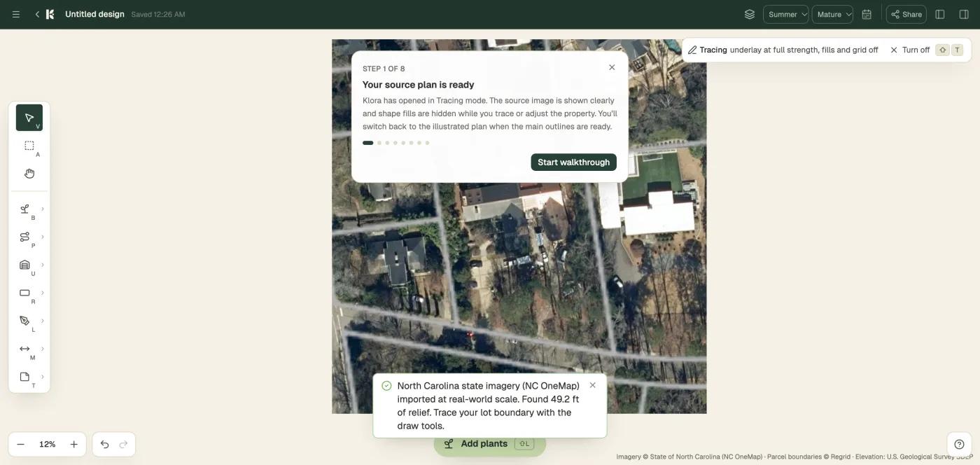Go back using the left chevron

pos(37,14)
